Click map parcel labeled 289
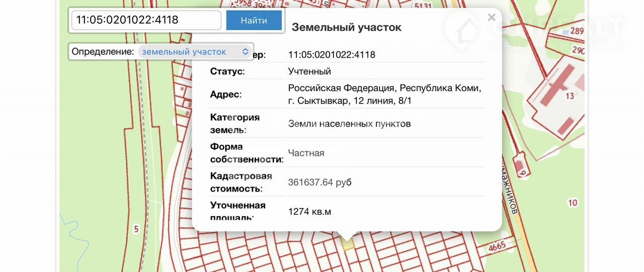The image size is (644, 272). pyautogui.click(x=577, y=31)
